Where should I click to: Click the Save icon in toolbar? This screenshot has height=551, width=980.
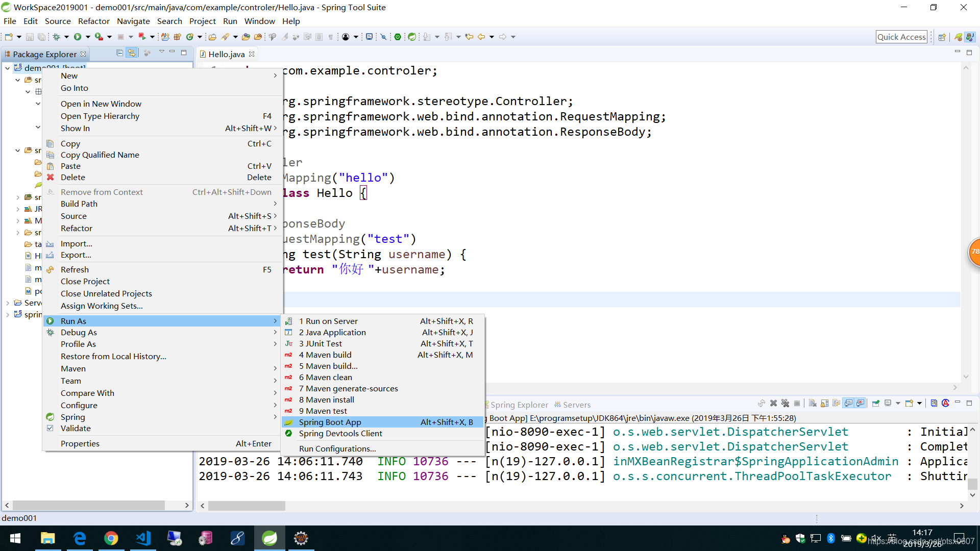[30, 37]
